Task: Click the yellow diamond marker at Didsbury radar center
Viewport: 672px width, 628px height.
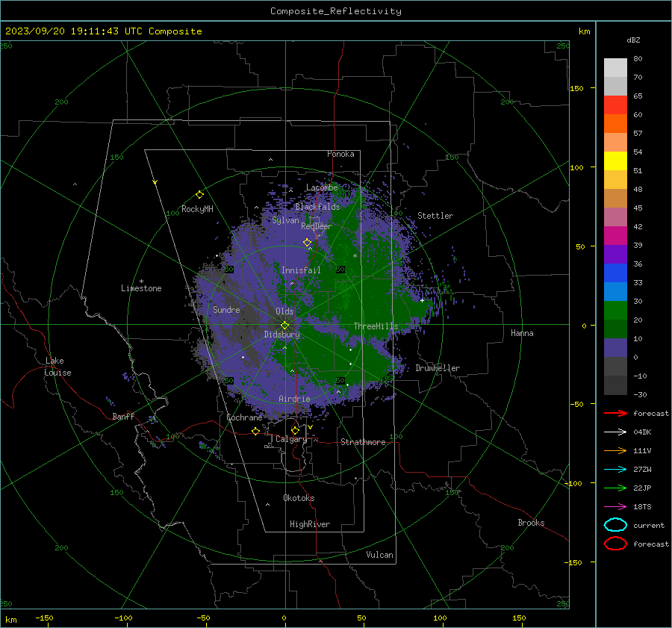Action: pyautogui.click(x=285, y=326)
